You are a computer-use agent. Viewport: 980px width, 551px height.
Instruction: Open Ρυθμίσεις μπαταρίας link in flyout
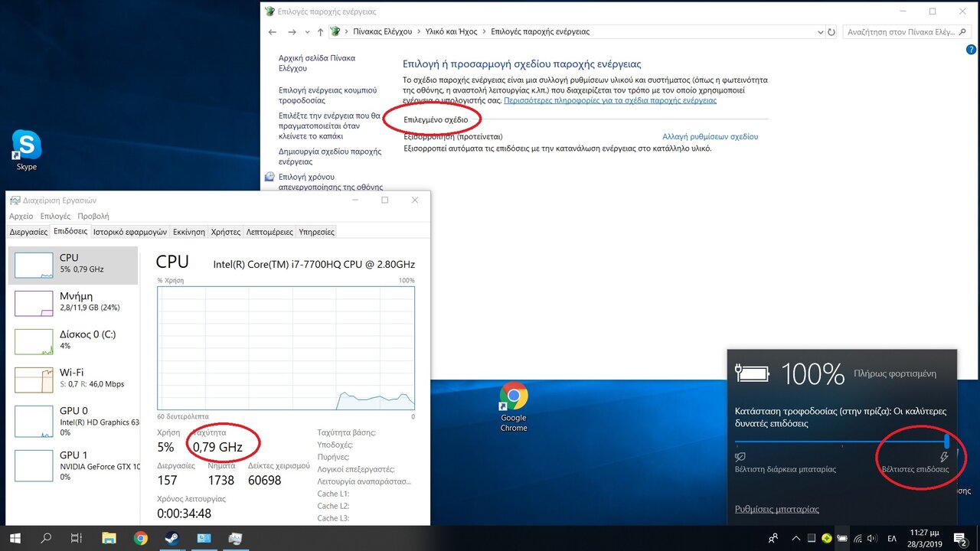777,509
